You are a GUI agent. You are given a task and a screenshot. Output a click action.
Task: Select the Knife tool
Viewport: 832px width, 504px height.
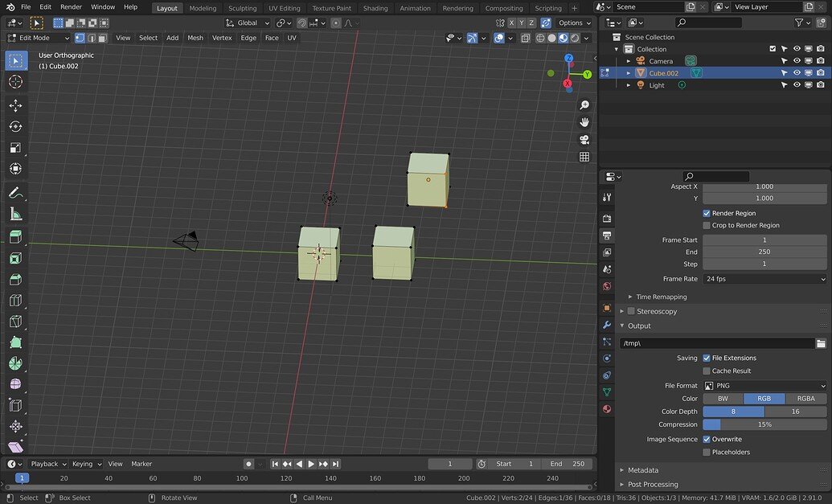tap(15, 322)
